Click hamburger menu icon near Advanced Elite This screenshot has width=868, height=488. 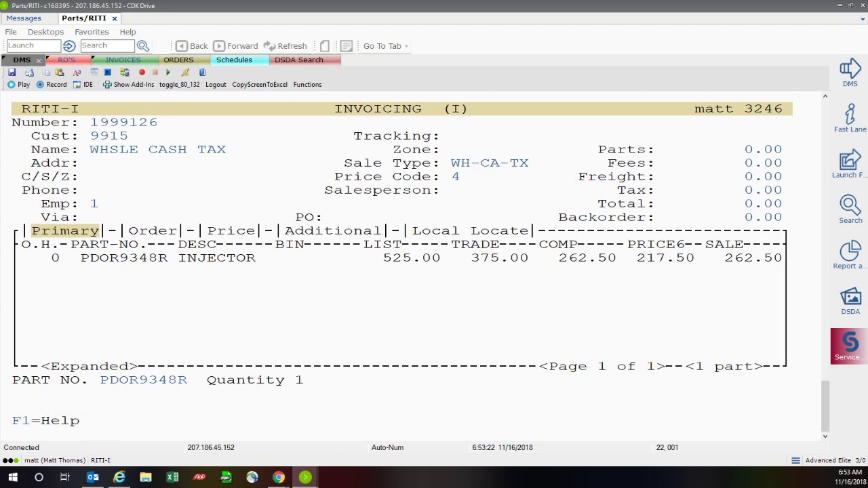pos(795,460)
